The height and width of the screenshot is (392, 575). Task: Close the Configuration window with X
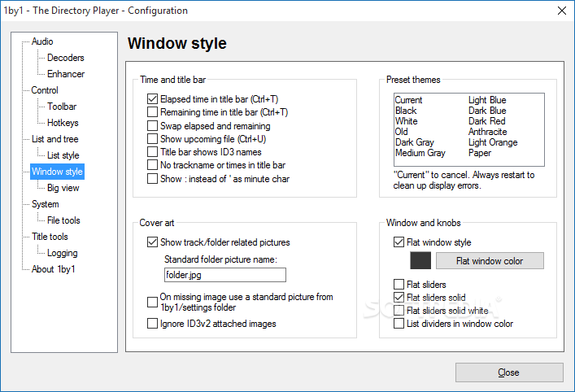[x=562, y=11]
